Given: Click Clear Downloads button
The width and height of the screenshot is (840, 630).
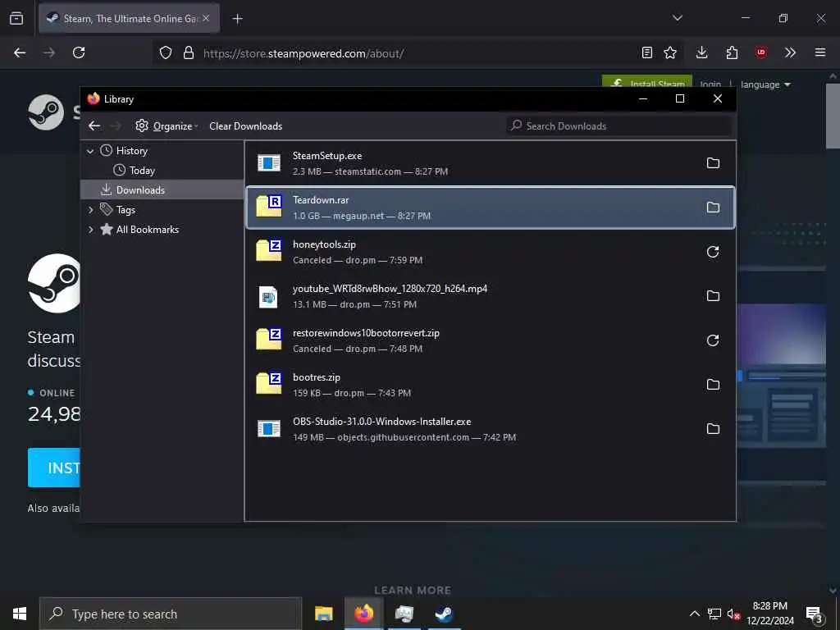Looking at the screenshot, I should coord(246,126).
